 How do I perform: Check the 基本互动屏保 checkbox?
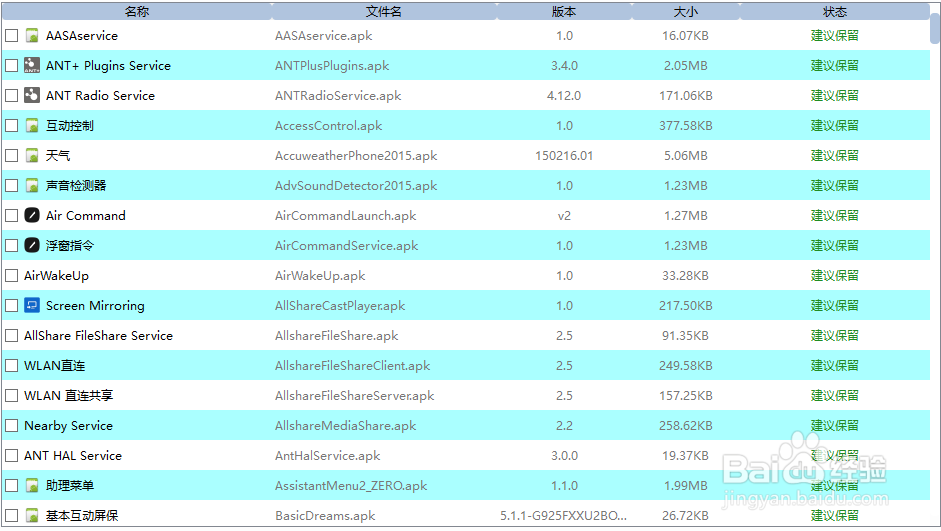[11, 515]
